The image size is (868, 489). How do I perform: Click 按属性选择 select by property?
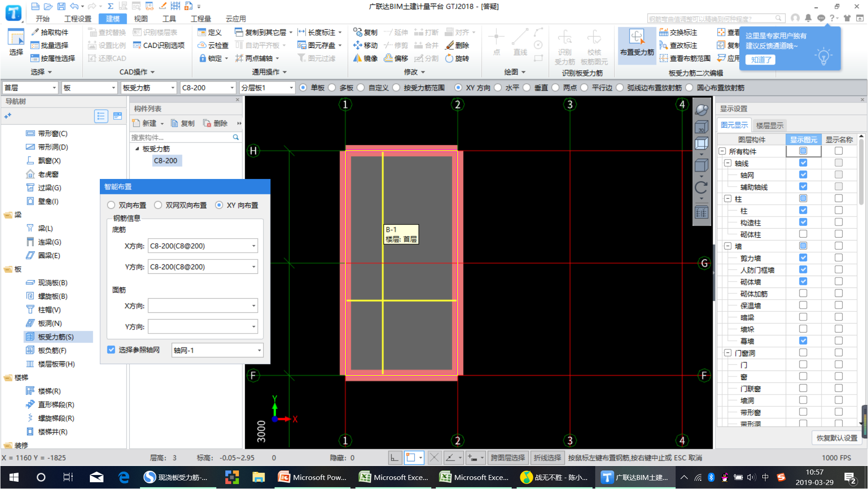coord(53,58)
